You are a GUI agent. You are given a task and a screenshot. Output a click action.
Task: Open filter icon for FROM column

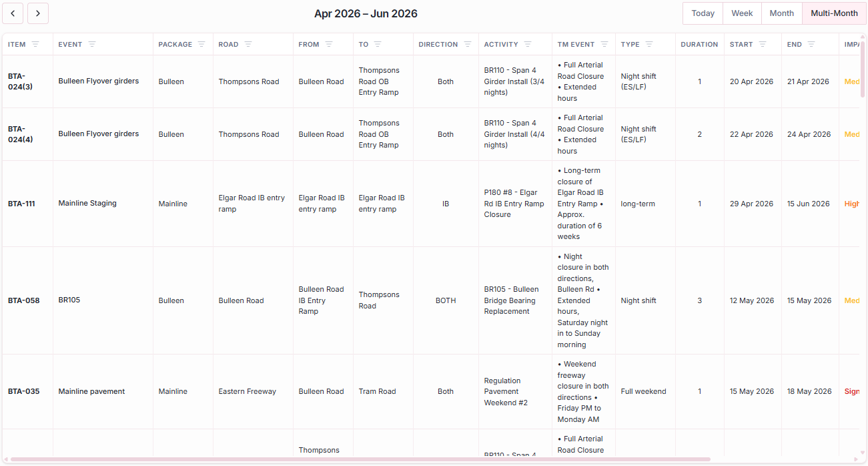[x=329, y=44]
